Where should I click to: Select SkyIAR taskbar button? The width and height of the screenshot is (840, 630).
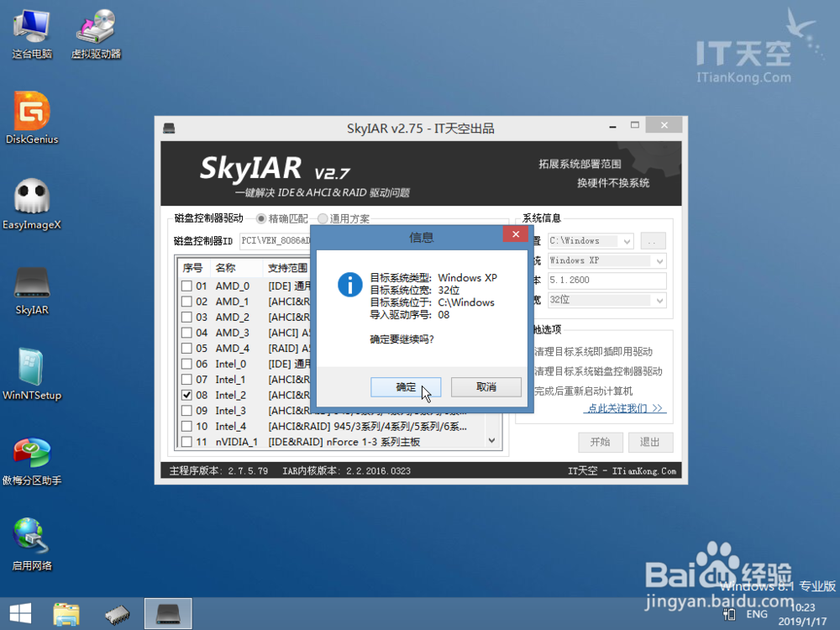tap(168, 614)
